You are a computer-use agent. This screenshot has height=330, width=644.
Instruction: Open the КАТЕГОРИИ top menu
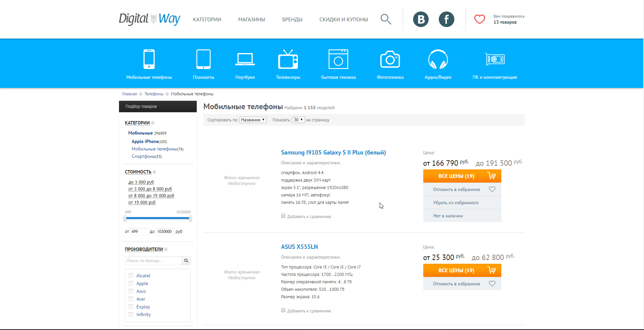(207, 20)
